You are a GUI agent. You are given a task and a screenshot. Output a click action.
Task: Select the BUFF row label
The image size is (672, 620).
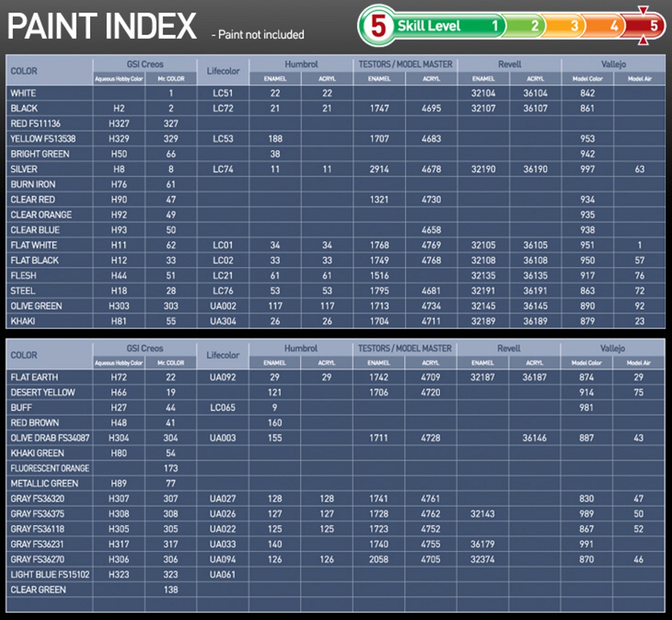coord(22,408)
